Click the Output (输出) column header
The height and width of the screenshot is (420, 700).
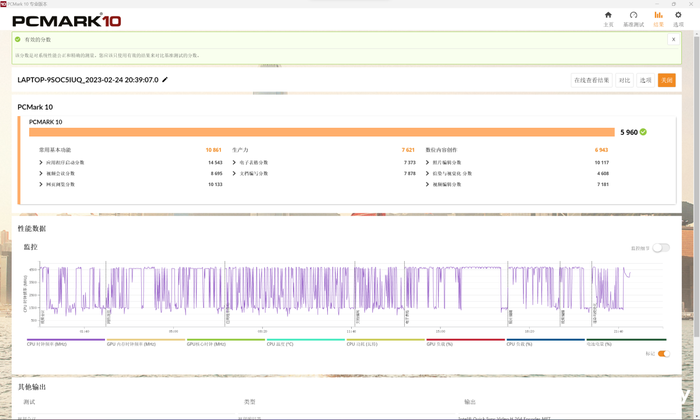point(470,402)
